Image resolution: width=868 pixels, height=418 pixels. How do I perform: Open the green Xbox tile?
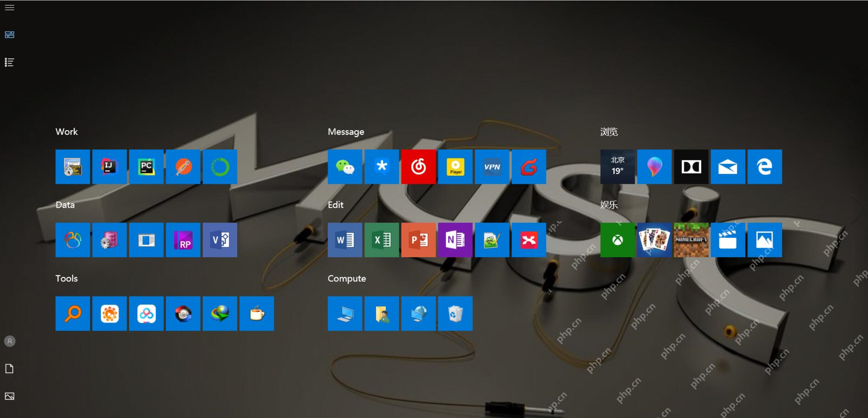tap(617, 240)
